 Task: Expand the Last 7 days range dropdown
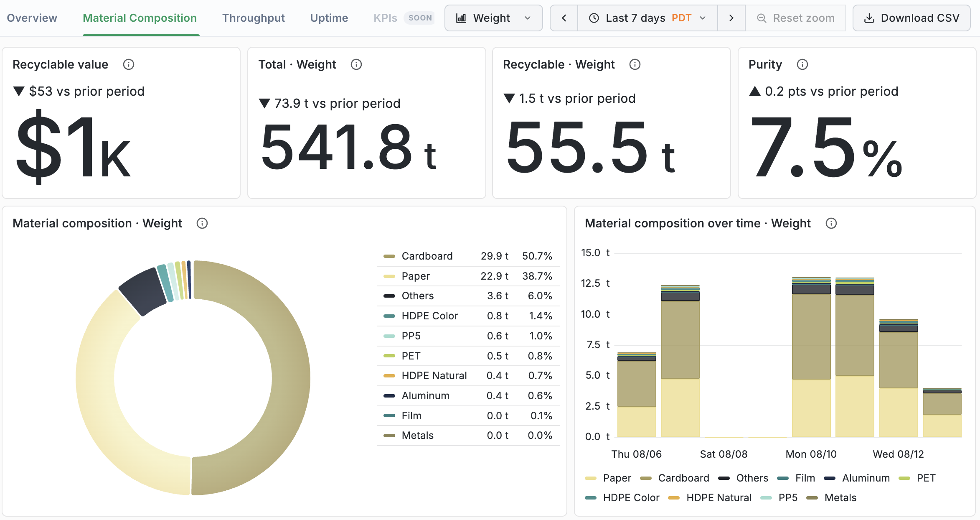click(647, 18)
